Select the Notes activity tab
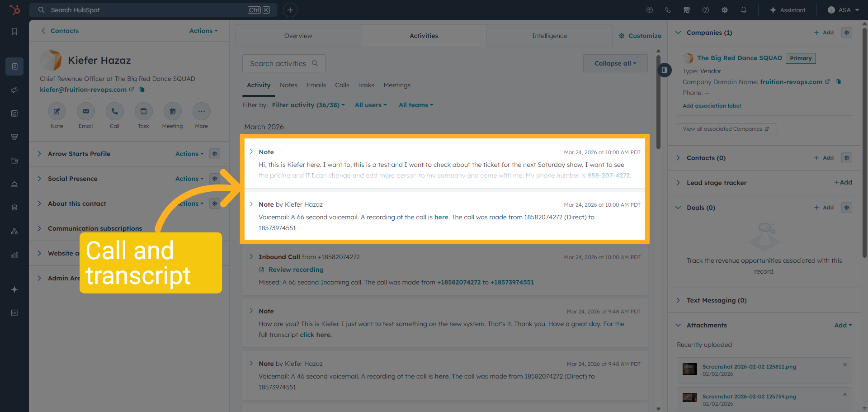This screenshot has height=412, width=868. (x=288, y=85)
